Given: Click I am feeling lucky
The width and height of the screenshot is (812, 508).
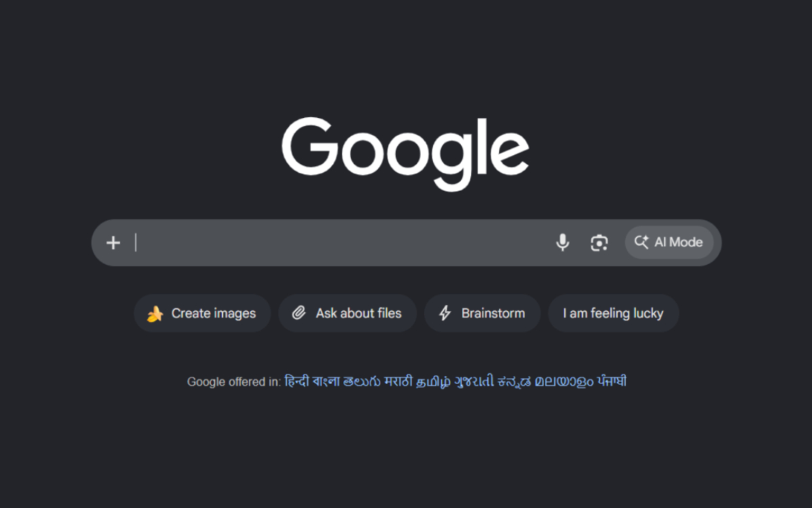Looking at the screenshot, I should (613, 313).
